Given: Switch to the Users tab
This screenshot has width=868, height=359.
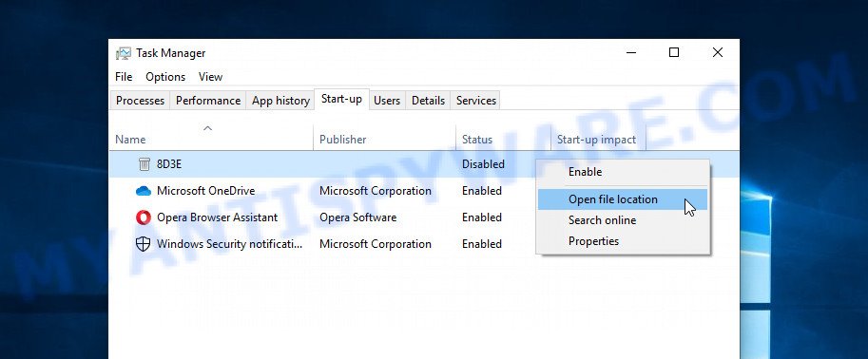Looking at the screenshot, I should (x=387, y=101).
